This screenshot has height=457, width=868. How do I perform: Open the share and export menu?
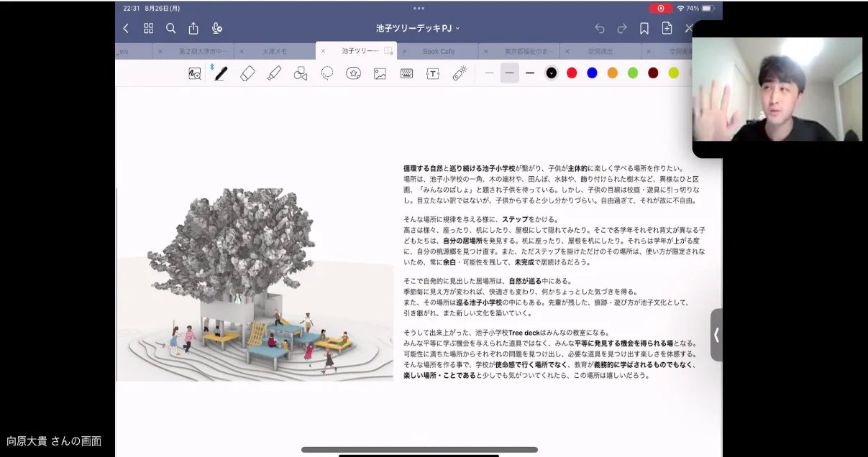click(x=193, y=29)
